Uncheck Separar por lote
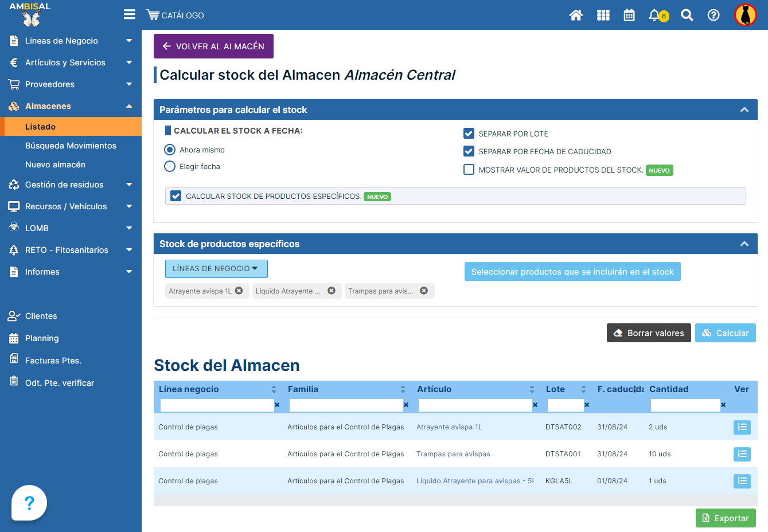The width and height of the screenshot is (768, 532). (469, 134)
